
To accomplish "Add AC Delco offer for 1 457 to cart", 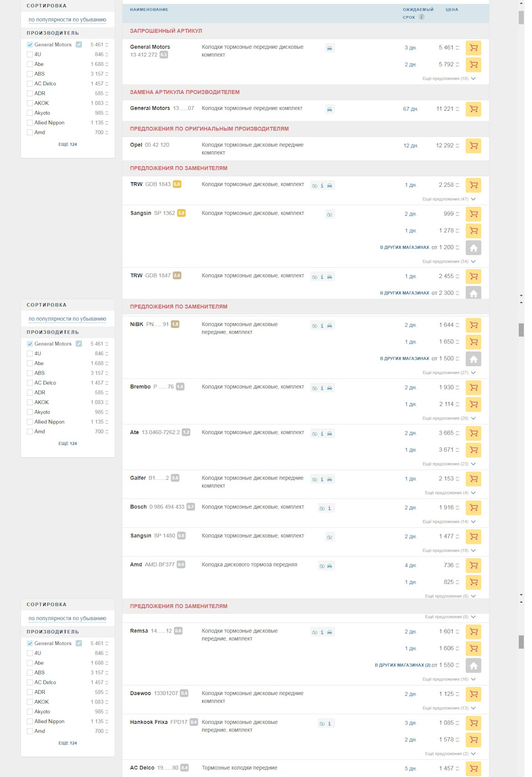I will (x=473, y=769).
